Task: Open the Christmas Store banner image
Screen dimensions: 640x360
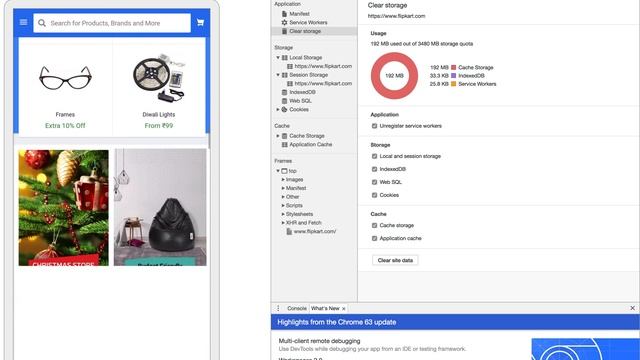Action: coord(64,208)
